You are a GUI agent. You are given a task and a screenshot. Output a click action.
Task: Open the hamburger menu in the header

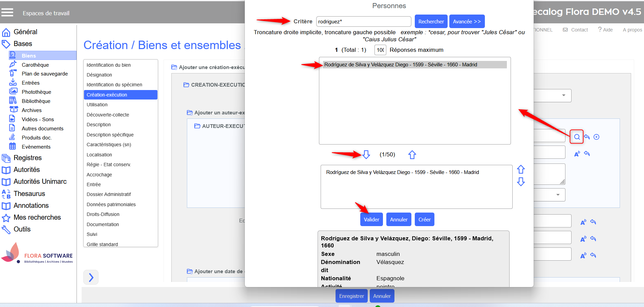(x=7, y=13)
